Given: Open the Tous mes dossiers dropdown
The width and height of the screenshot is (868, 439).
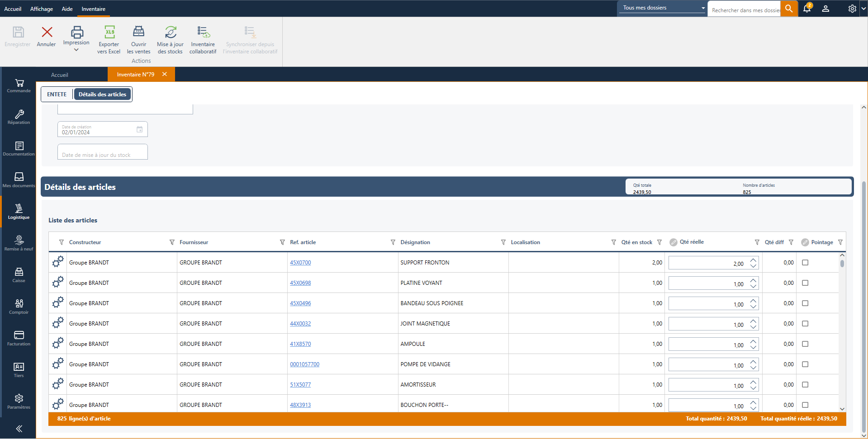Looking at the screenshot, I should (662, 8).
